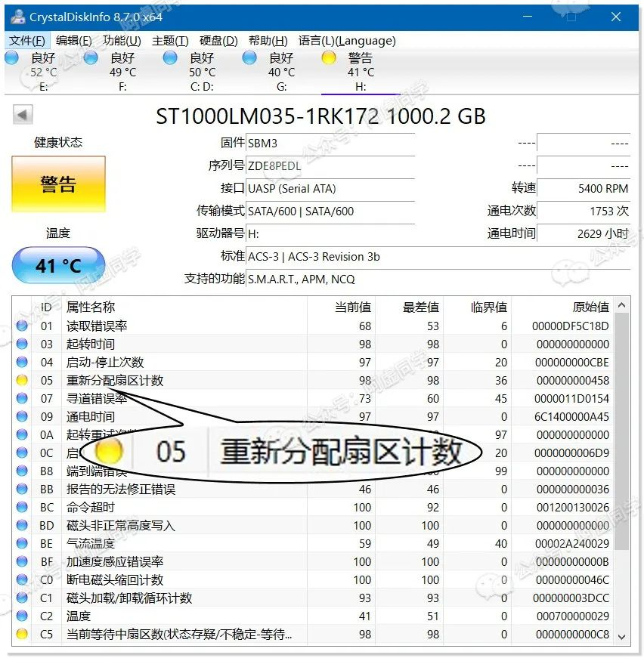Go to previous disk with back arrow
644x658 pixels.
[x=23, y=115]
